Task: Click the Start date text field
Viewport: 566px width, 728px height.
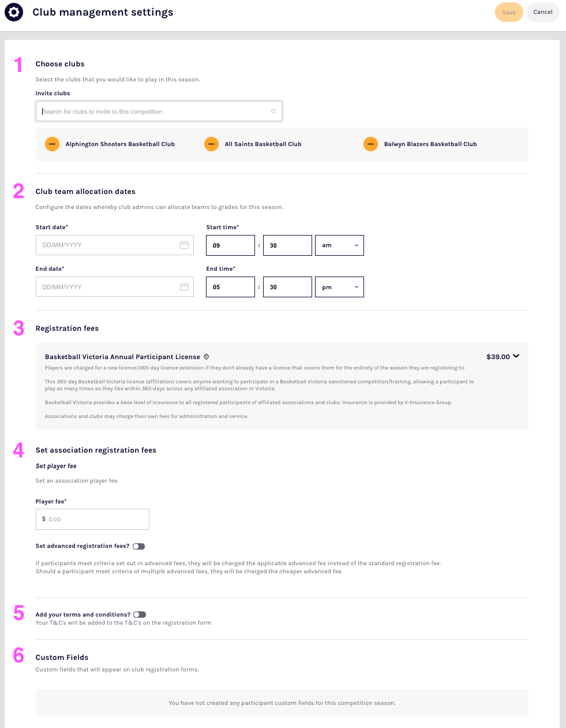Action: 107,245
